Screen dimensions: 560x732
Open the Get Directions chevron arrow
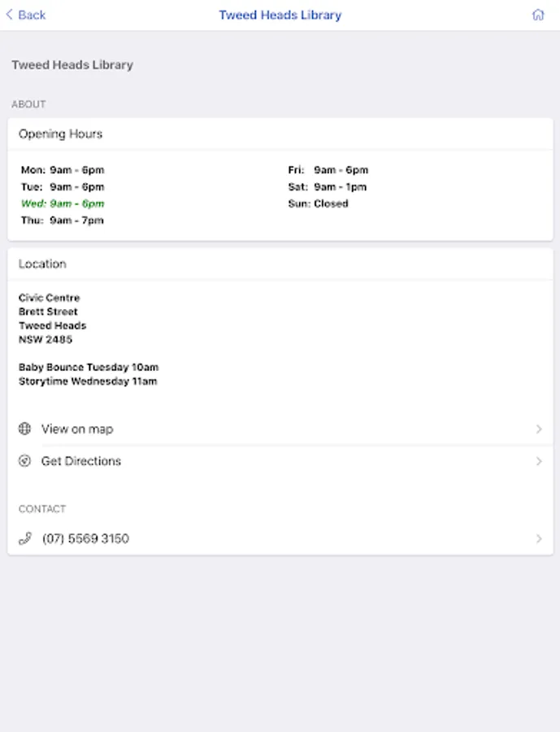click(x=539, y=461)
